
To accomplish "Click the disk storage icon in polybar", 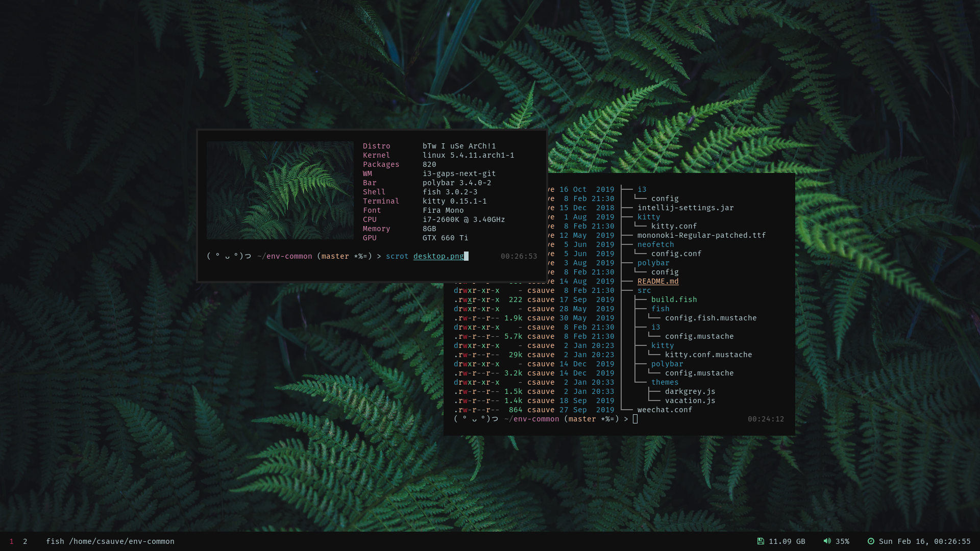I will coord(761,541).
